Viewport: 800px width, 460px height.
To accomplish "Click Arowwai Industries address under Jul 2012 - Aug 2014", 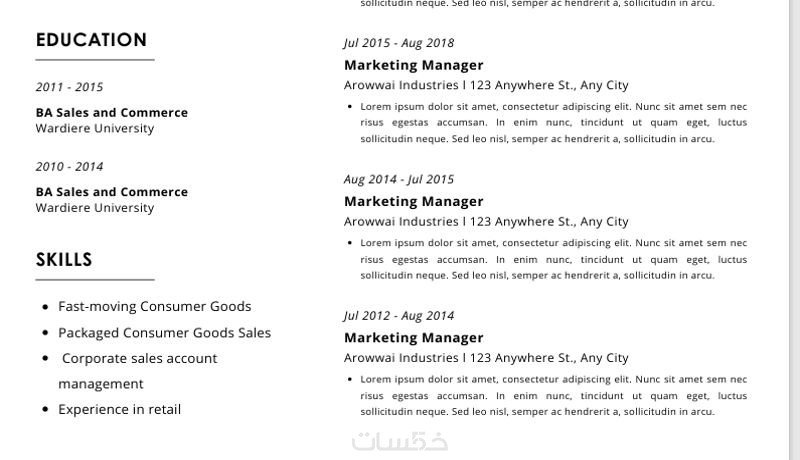I will click(x=485, y=358).
